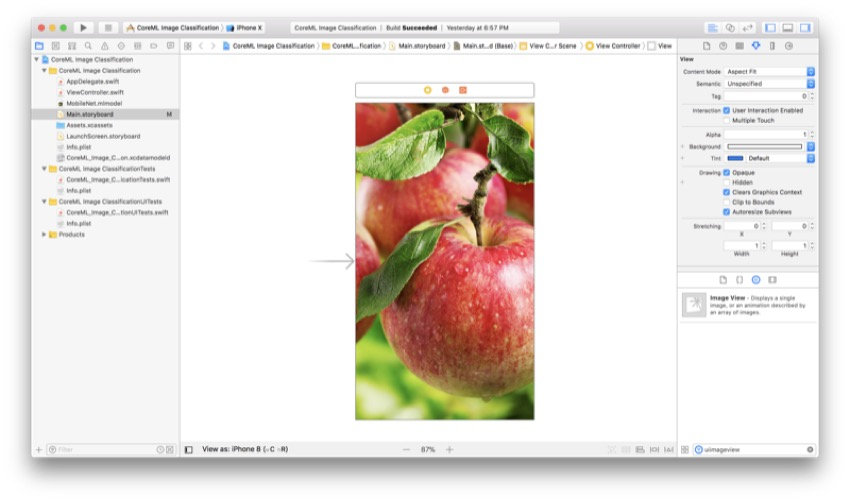Select ViewController.swift in the navigator
This screenshot has height=501, width=850.
point(95,92)
